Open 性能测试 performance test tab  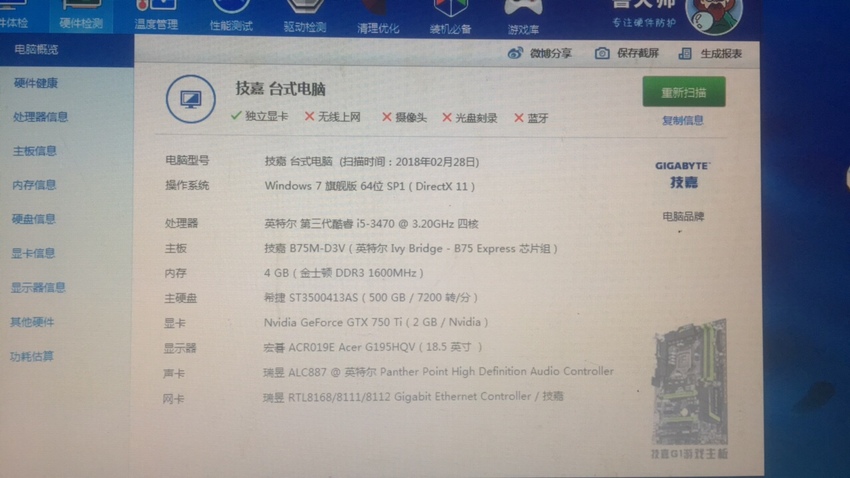click(x=231, y=16)
